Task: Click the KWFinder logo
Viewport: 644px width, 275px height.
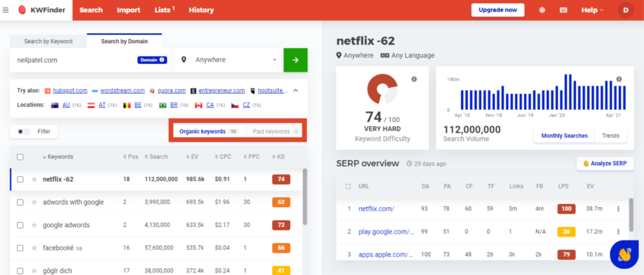Action: coord(42,10)
